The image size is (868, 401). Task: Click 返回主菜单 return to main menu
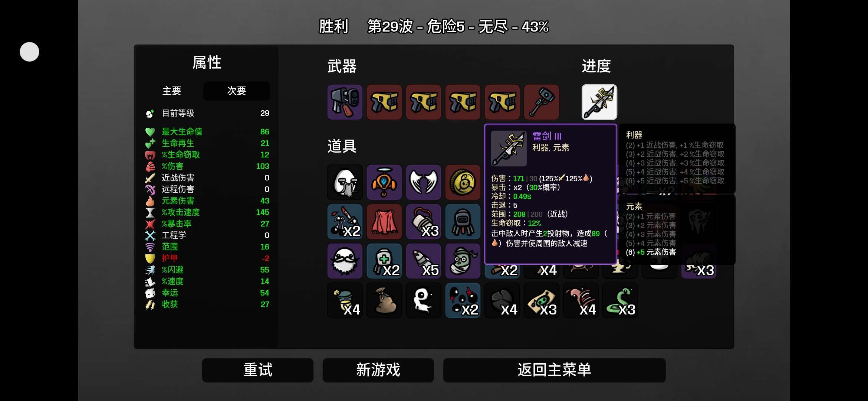[554, 370]
